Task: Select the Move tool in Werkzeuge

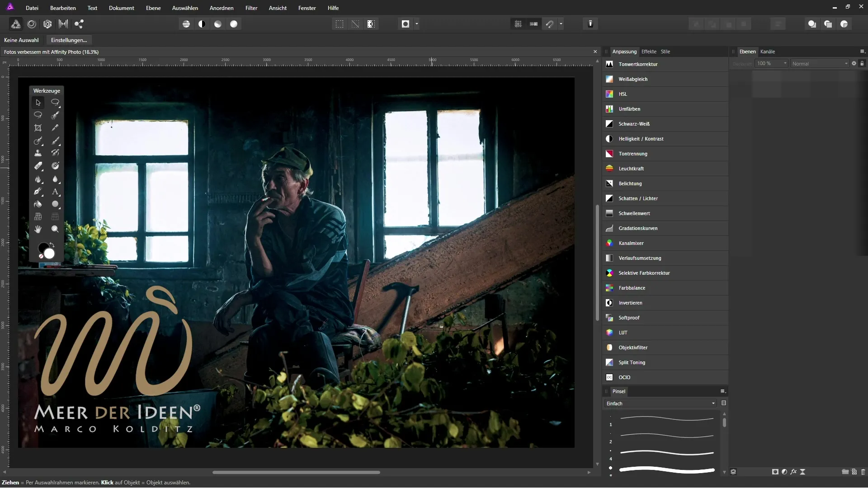Action: (x=38, y=103)
